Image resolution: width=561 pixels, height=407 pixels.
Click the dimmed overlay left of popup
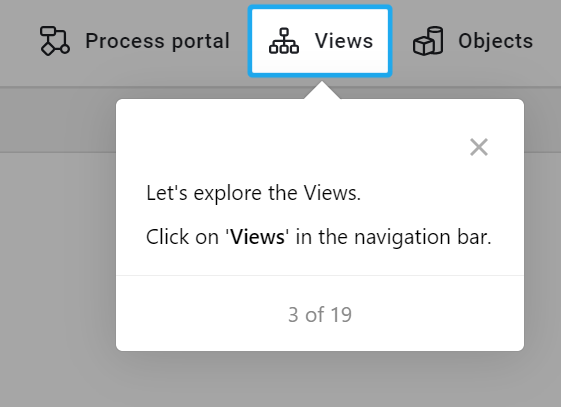(57, 250)
